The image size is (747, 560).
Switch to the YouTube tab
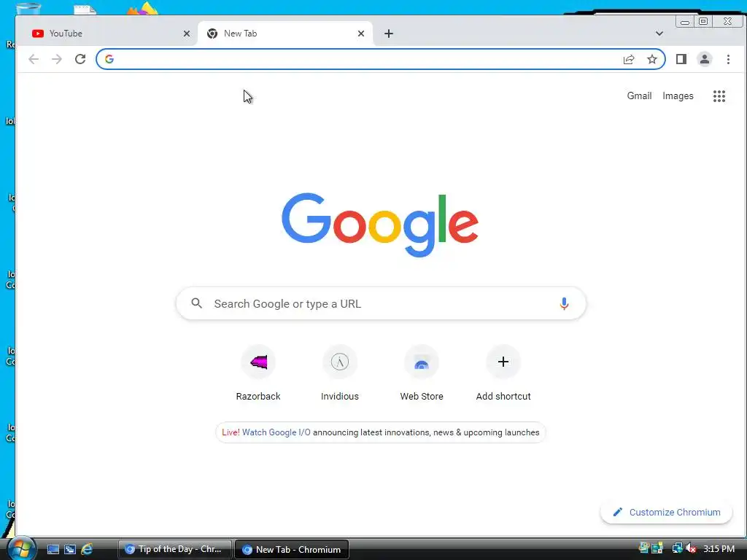[108, 34]
